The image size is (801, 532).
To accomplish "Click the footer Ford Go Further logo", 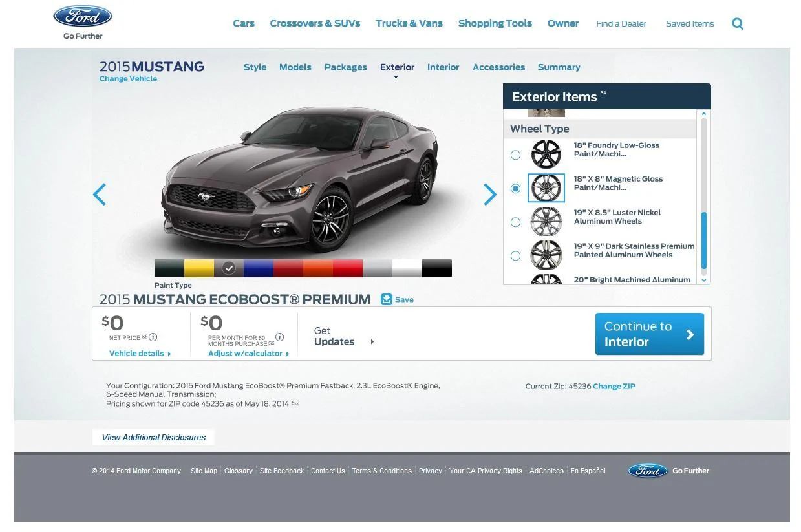I will [x=668, y=471].
